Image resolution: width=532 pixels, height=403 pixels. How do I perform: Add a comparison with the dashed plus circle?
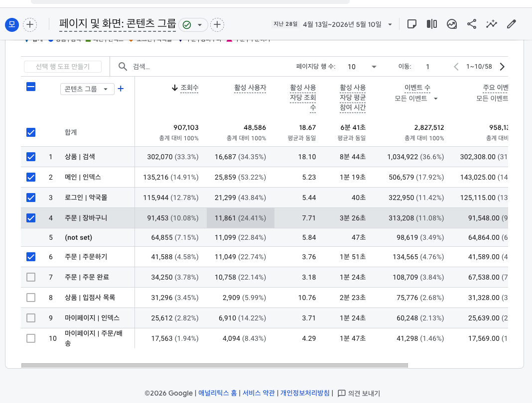tap(30, 25)
